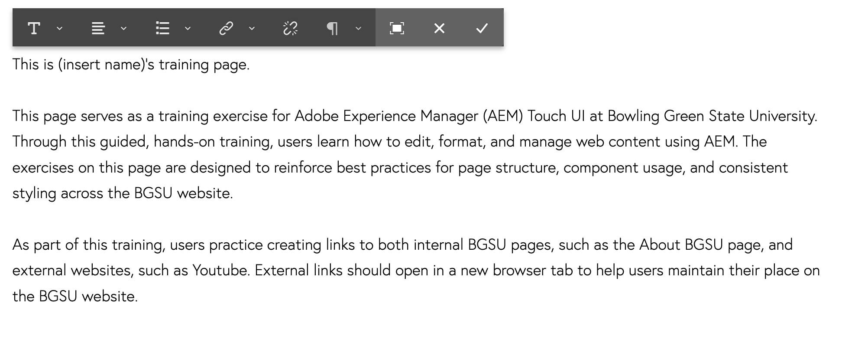Save changes with the checkmark icon
This screenshot has height=359, width=868.
482,29
